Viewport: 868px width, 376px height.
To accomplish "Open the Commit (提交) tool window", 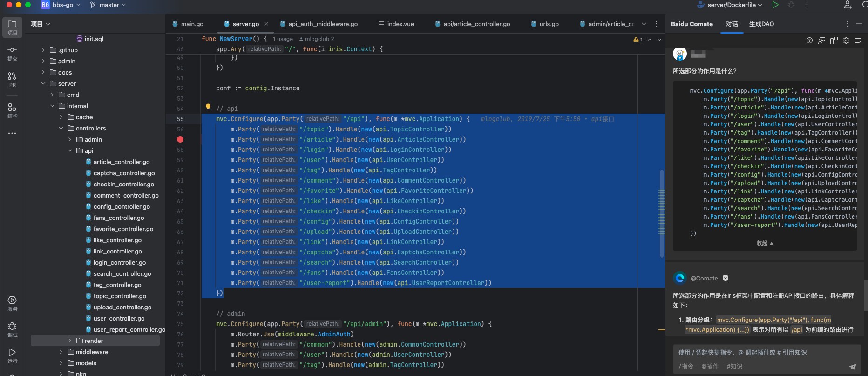I will [12, 54].
